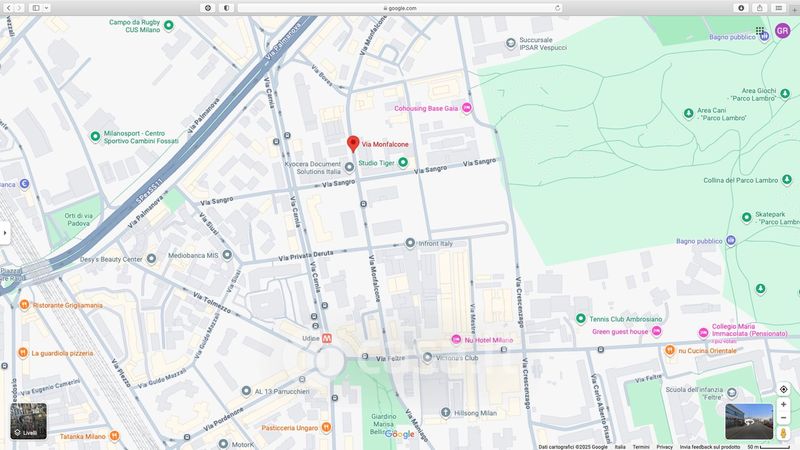
Task: Click the Tennis Club Ambrosiano marker
Action: click(x=580, y=319)
